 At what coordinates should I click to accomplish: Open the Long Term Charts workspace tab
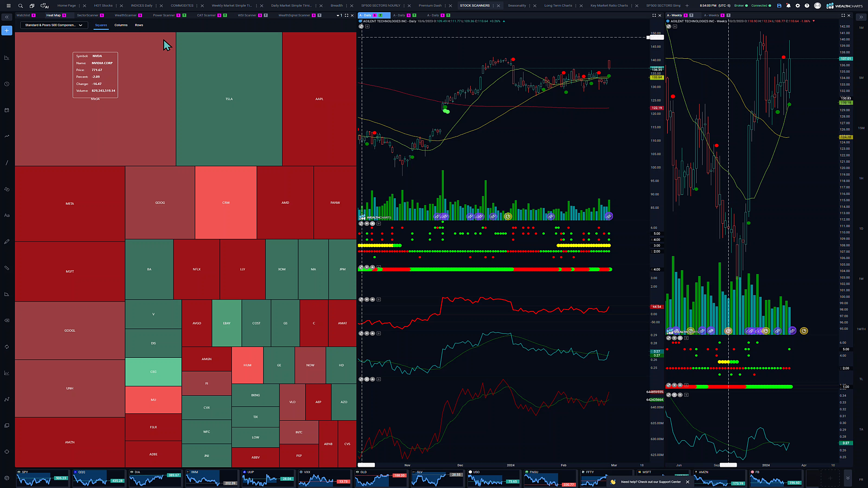(x=558, y=6)
